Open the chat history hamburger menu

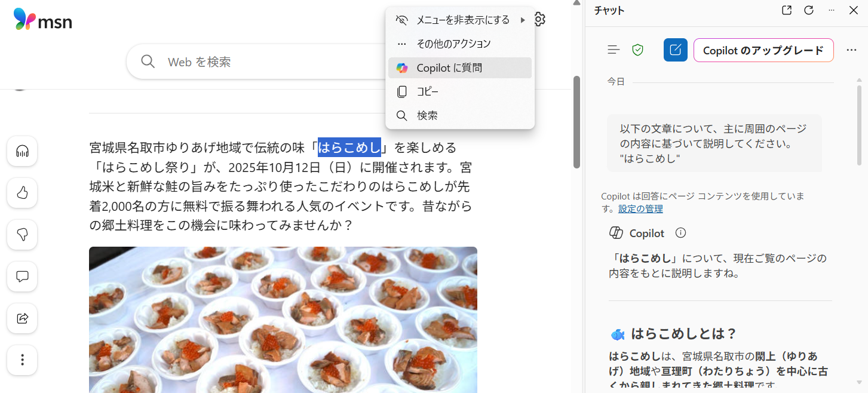614,50
